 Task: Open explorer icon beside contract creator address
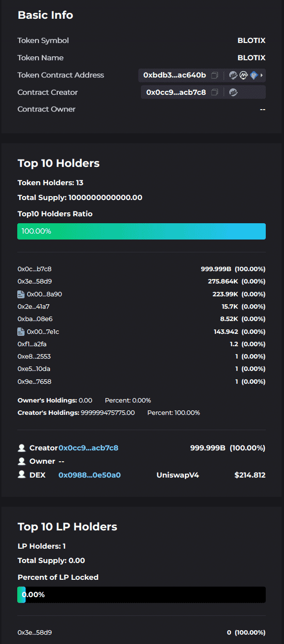tap(234, 92)
